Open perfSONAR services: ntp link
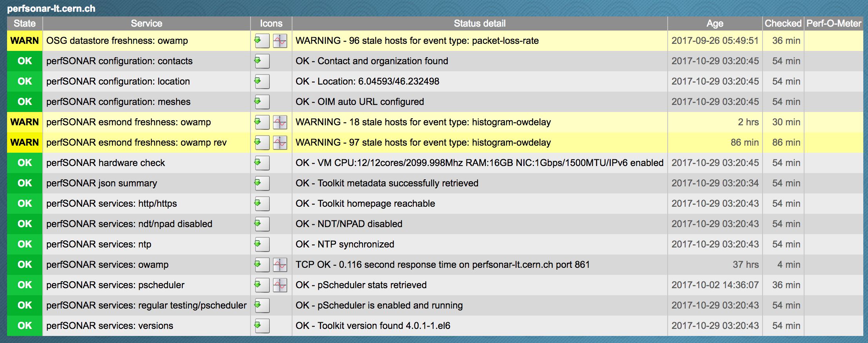 pyautogui.click(x=98, y=244)
